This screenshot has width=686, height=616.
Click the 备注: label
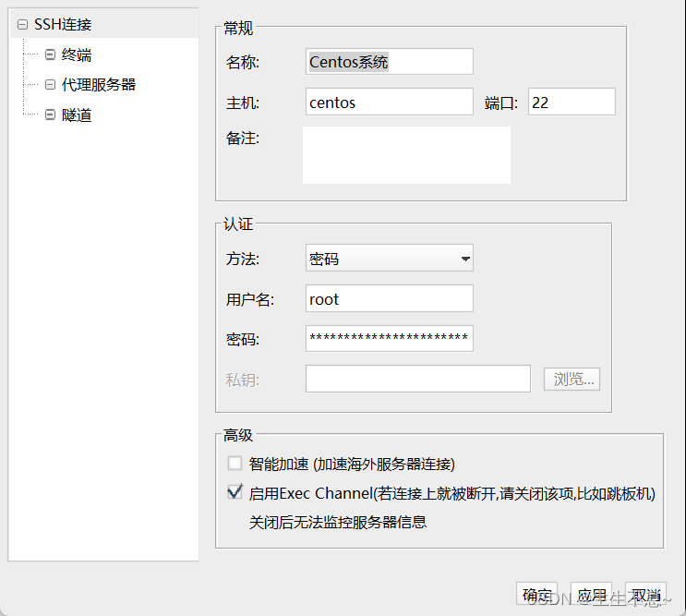[x=243, y=139]
